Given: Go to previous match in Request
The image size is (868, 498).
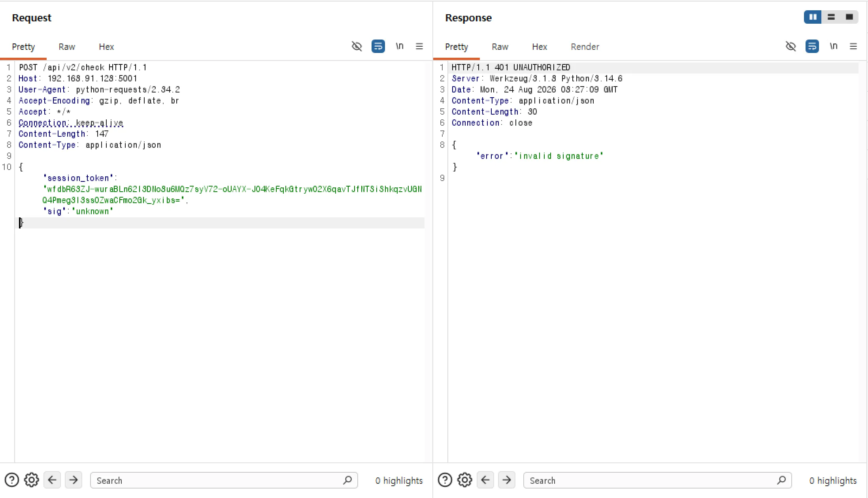Looking at the screenshot, I should coord(52,480).
